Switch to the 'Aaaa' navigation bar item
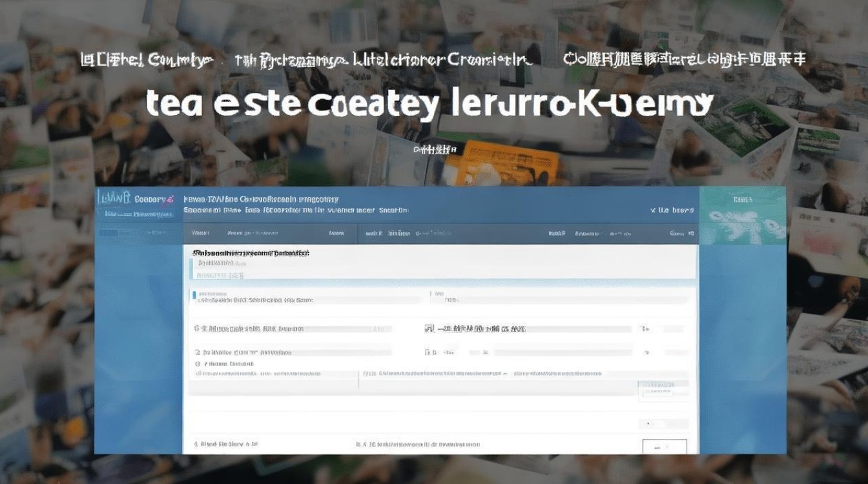 coord(336,233)
